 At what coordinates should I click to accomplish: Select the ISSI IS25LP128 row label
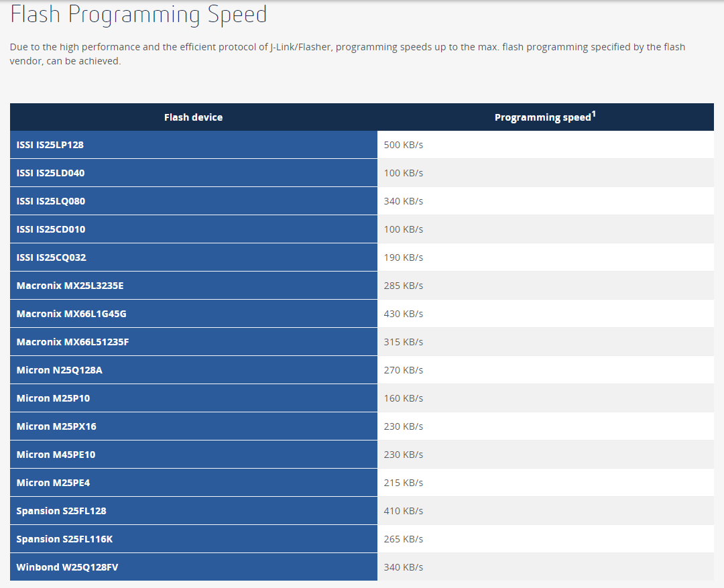point(50,145)
